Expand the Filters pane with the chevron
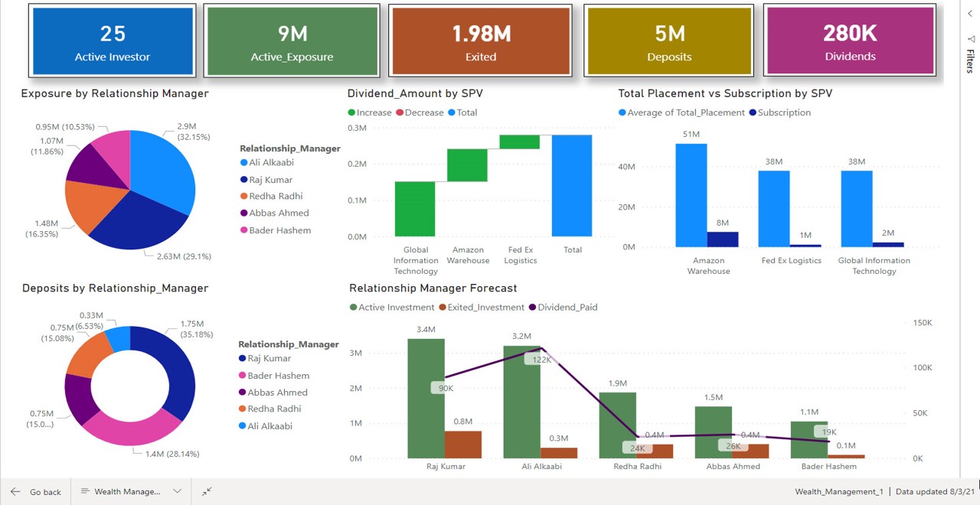 click(970, 14)
